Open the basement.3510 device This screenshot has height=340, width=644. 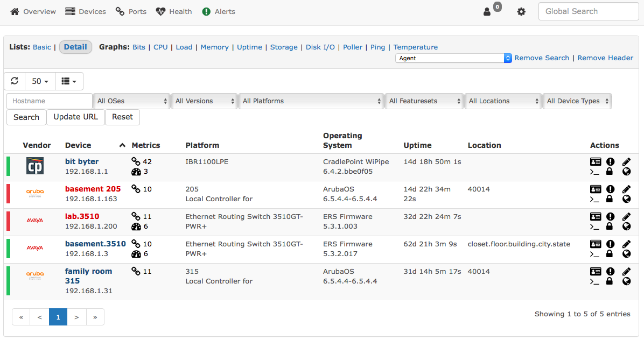coord(95,244)
